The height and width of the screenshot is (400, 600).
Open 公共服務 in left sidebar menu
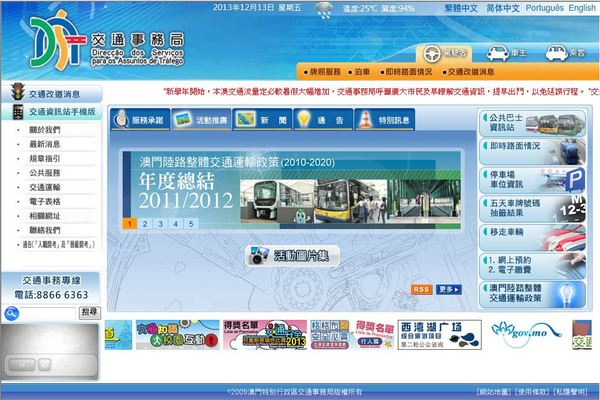(45, 172)
